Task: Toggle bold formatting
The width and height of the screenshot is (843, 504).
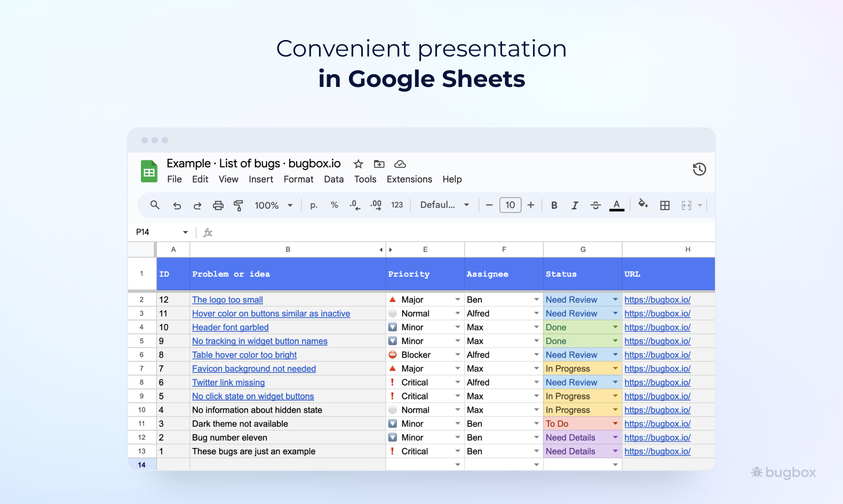Action: 554,205
